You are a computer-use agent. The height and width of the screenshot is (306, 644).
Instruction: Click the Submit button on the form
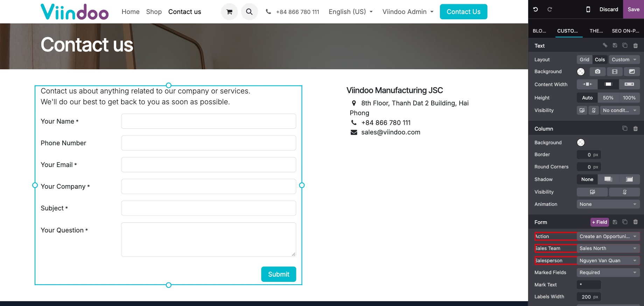click(x=279, y=274)
